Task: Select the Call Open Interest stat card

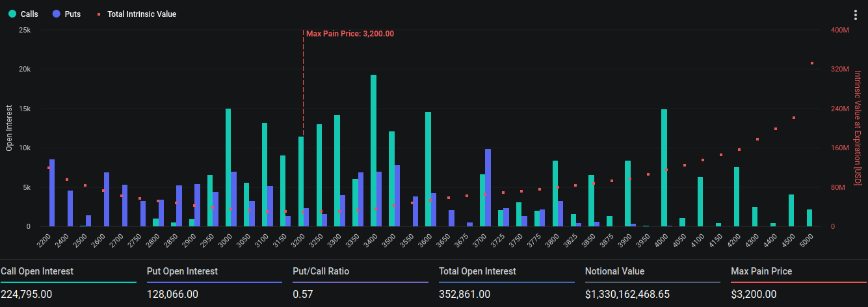Action: pyautogui.click(x=68, y=283)
